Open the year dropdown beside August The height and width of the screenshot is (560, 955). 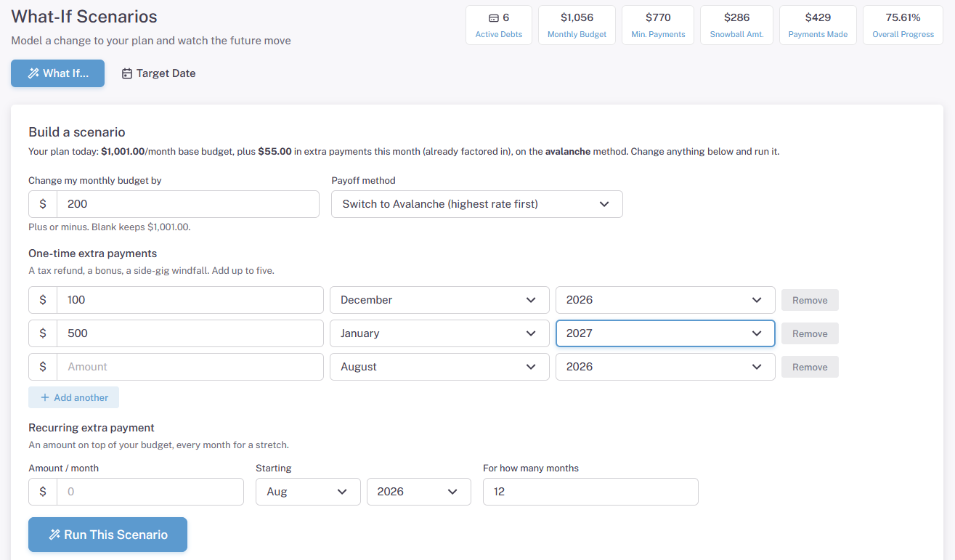pos(665,367)
